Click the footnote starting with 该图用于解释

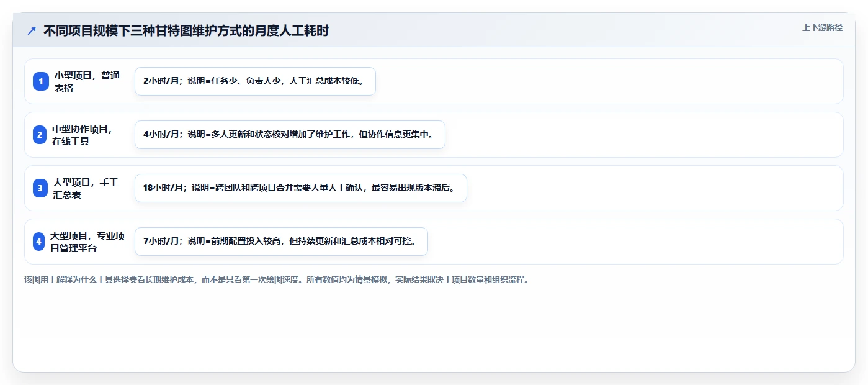277,279
